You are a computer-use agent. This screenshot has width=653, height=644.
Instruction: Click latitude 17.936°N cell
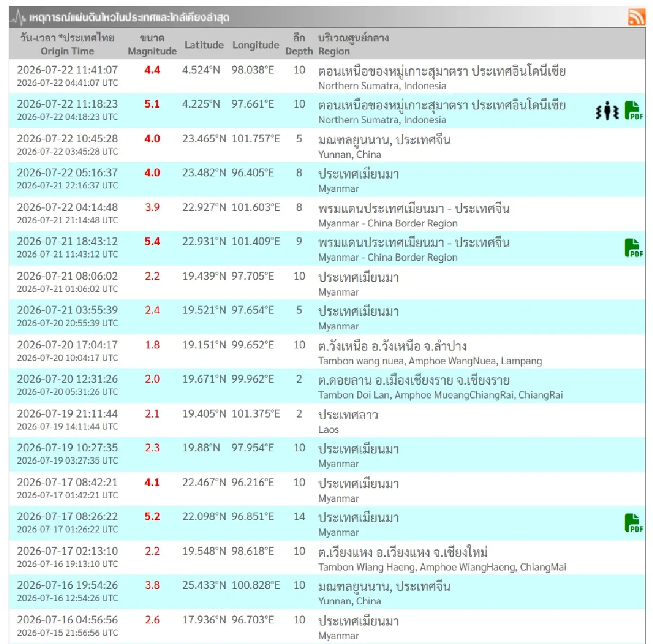pos(204,620)
